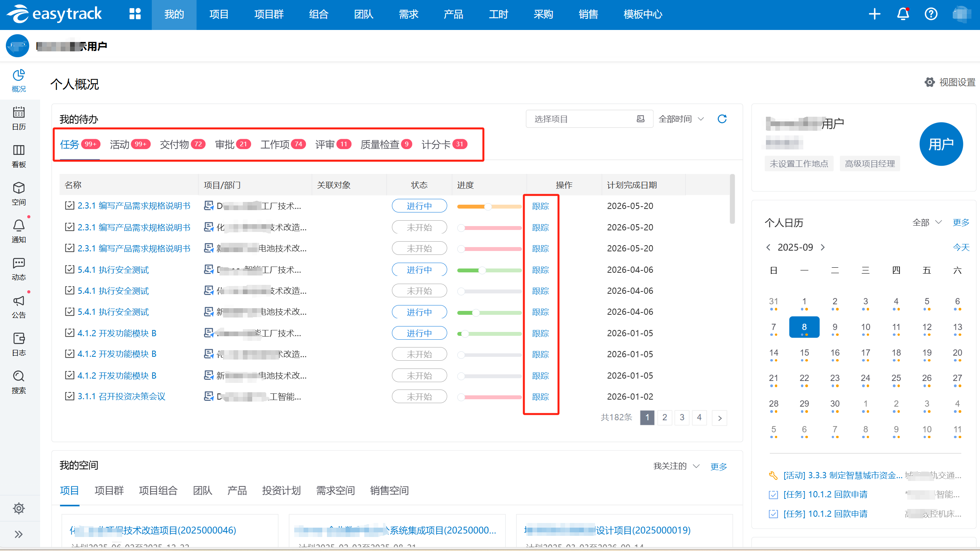Check the first 5.4.1 执行安全测试 checkbox

70,269
